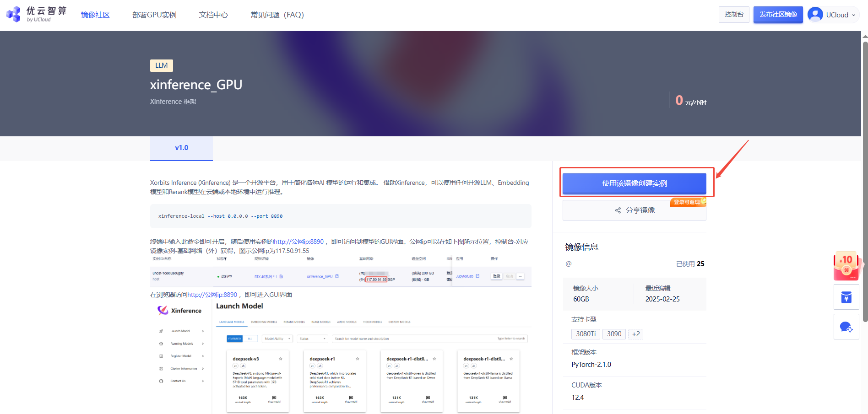Expand the +2 more card types

(x=635, y=334)
